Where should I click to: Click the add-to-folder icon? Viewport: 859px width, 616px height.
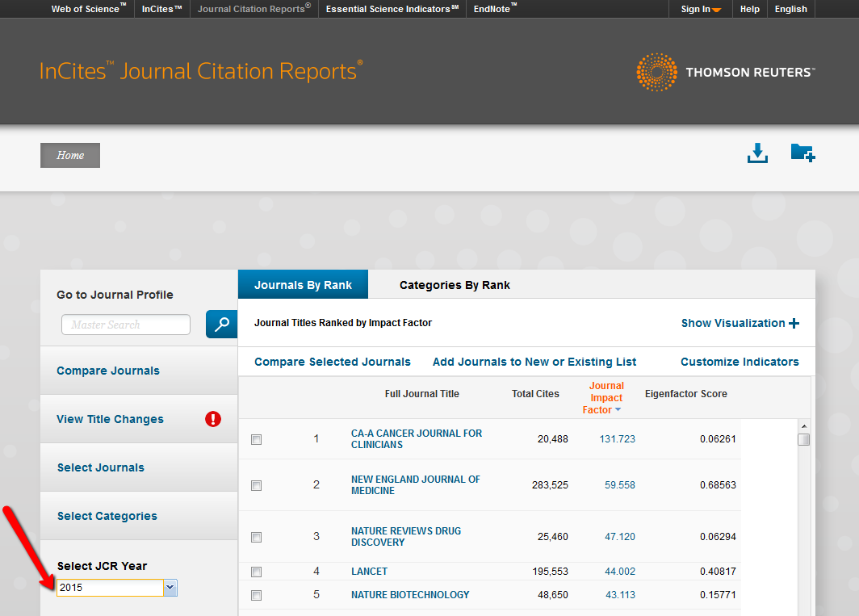pyautogui.click(x=802, y=153)
